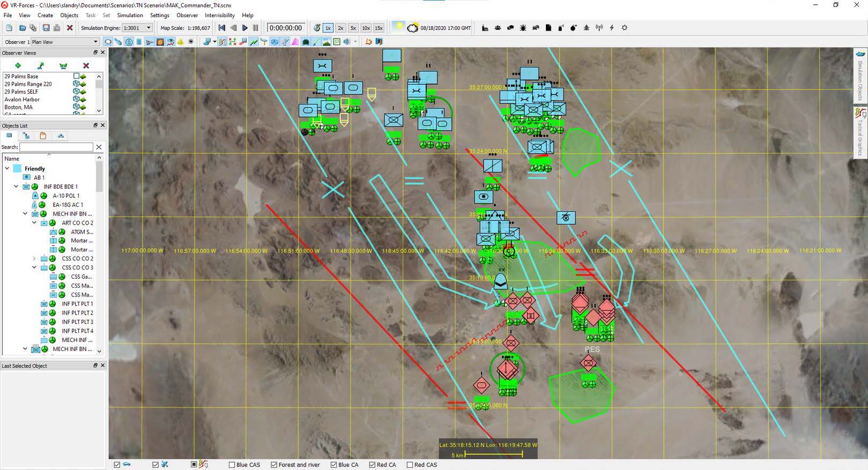Select EA-18G AC 1 in objects tree

[68, 205]
